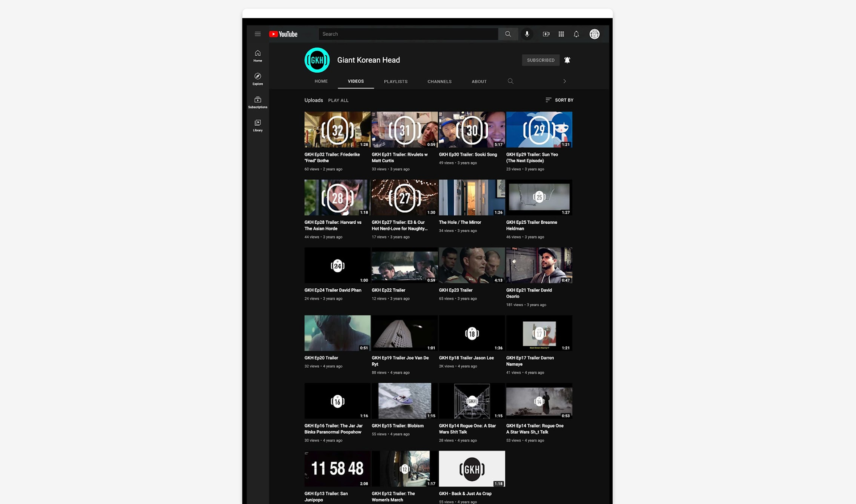This screenshot has height=504, width=856.
Task: Open Ep15 Trailer Blobism thumbnail
Action: (x=404, y=401)
